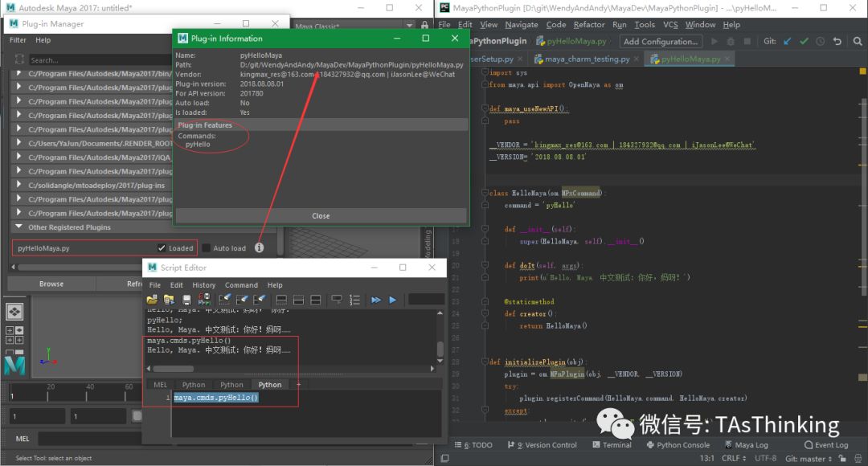868x466 pixels.
Task: Open Command menu in Script Editor
Action: point(241,285)
